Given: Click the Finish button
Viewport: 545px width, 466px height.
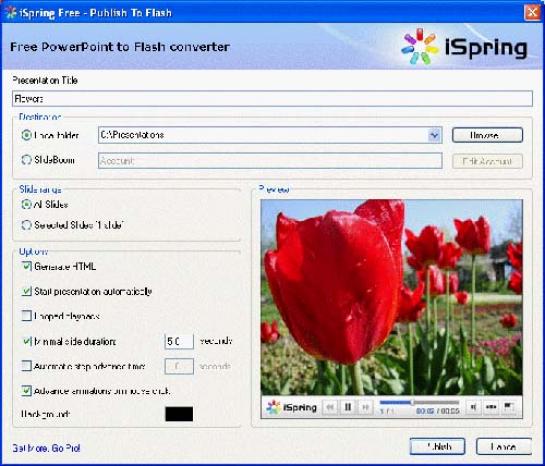Looking at the screenshot, I should pos(437,447).
